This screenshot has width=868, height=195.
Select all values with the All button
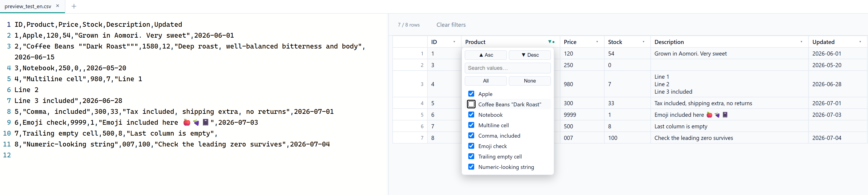point(486,81)
